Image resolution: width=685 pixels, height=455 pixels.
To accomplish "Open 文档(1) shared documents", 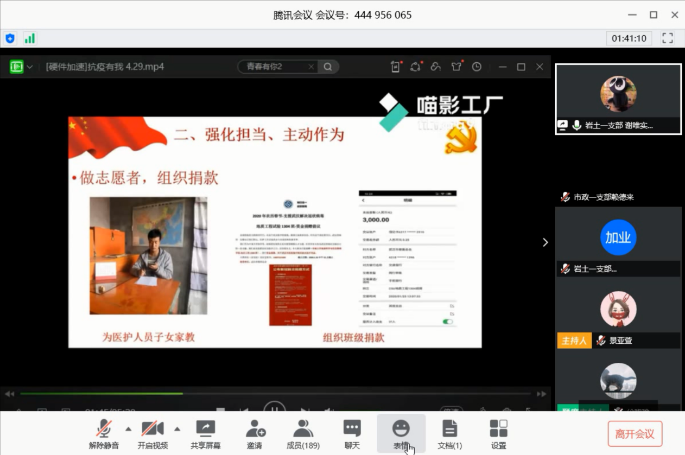I will [x=450, y=433].
